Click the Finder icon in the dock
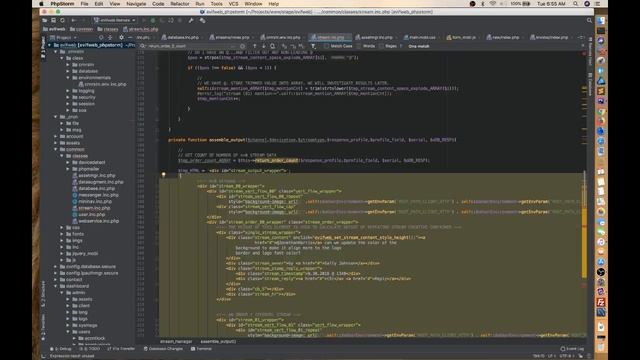 tap(601, 20)
